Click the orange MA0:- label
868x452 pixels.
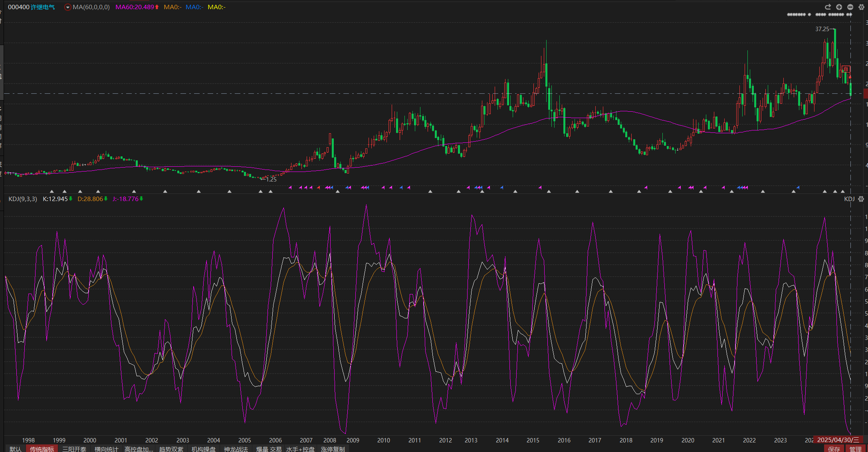point(172,7)
